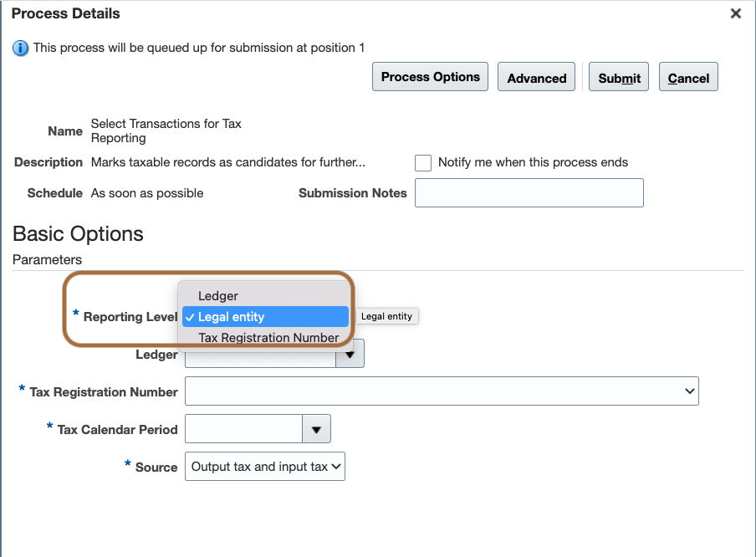Open the Advanced options
The height and width of the screenshot is (557, 756).
pos(536,77)
